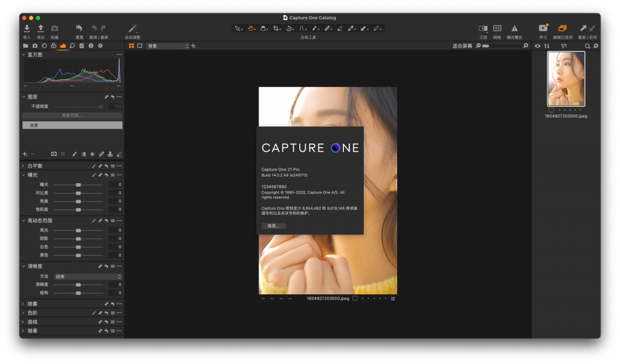The height and width of the screenshot is (364, 620).
Task: Click the add new layer plus icon
Action: click(x=24, y=154)
